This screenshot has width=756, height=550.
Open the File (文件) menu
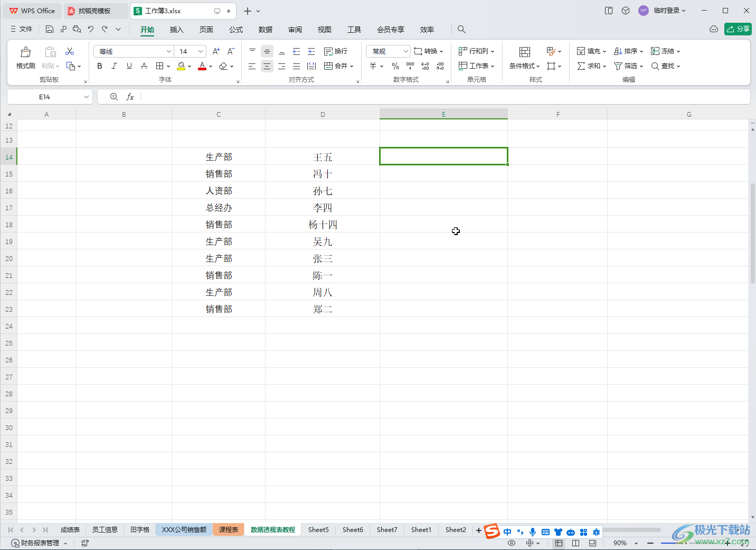pyautogui.click(x=22, y=29)
